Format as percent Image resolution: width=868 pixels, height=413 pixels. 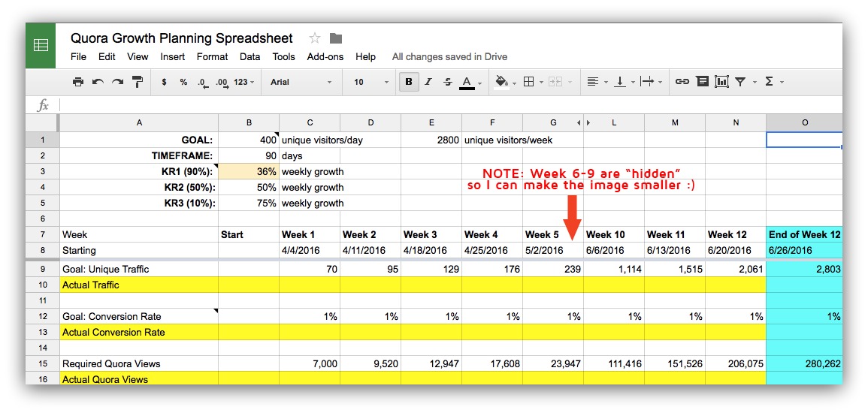[x=183, y=82]
